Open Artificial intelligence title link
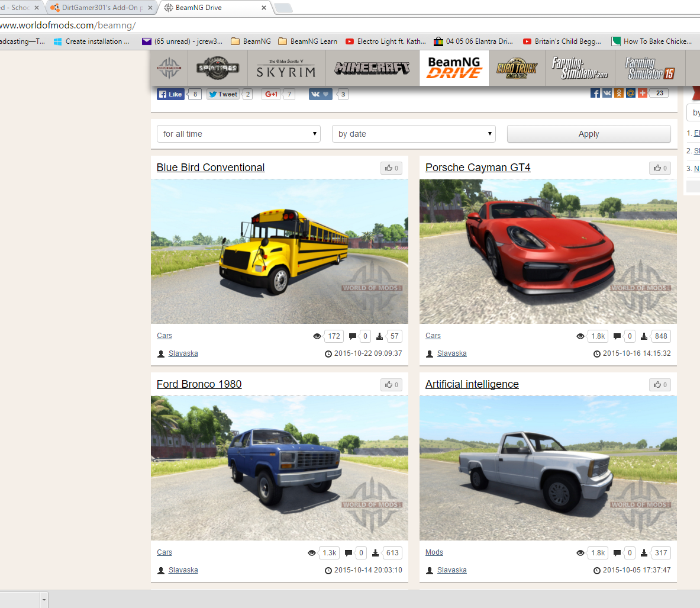Viewport: 700px width, 608px height. coord(472,384)
